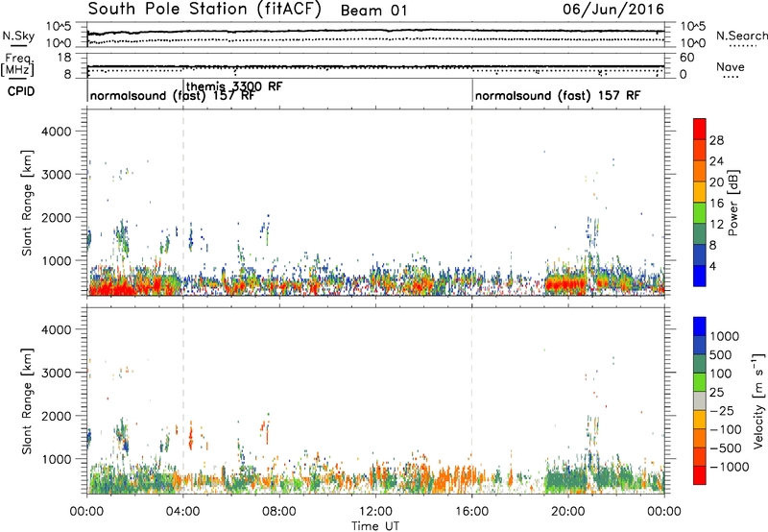Click the 'N.Sky' legend label
Screen dimensions: 768x532
coord(18,36)
